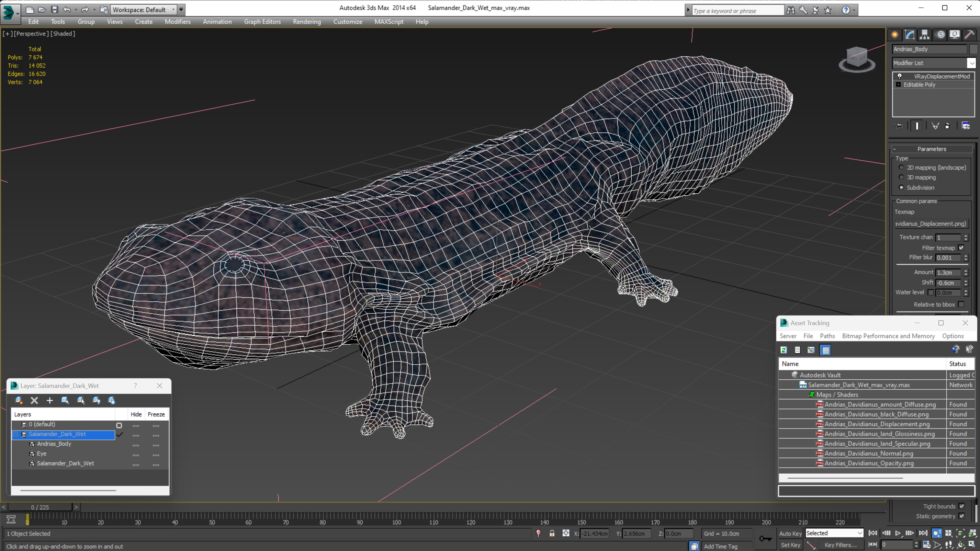Open the Graph Editors menu

[262, 22]
